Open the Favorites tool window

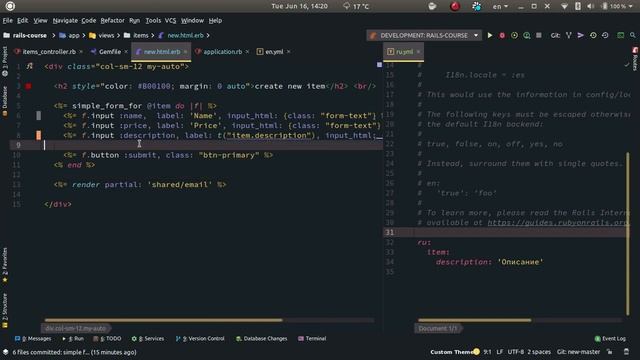(5, 265)
